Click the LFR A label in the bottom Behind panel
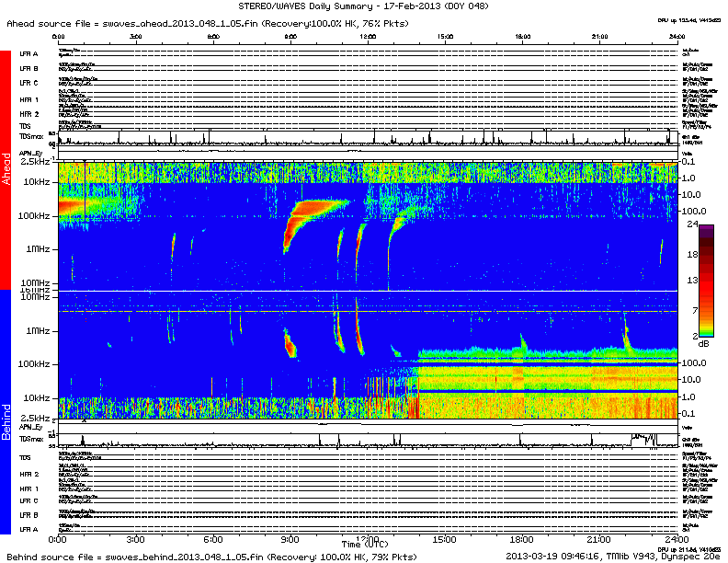The height and width of the screenshot is (563, 728). 29,529
